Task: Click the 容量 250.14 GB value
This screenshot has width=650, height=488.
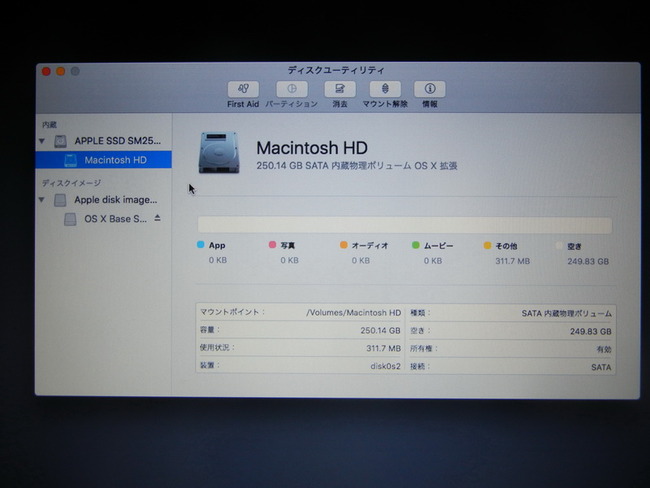Action: (x=381, y=330)
